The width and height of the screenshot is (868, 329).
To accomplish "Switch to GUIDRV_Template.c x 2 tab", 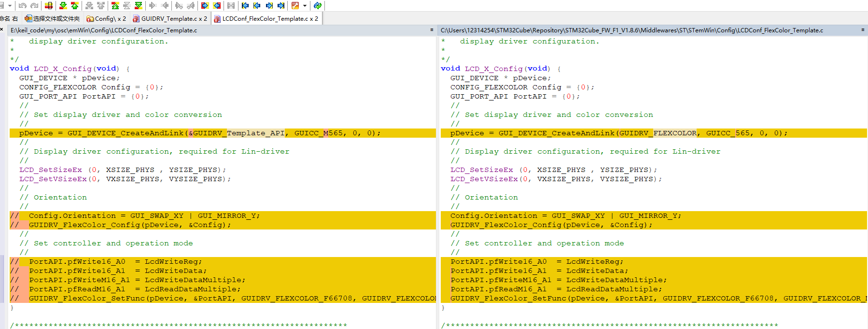I will coord(170,18).
